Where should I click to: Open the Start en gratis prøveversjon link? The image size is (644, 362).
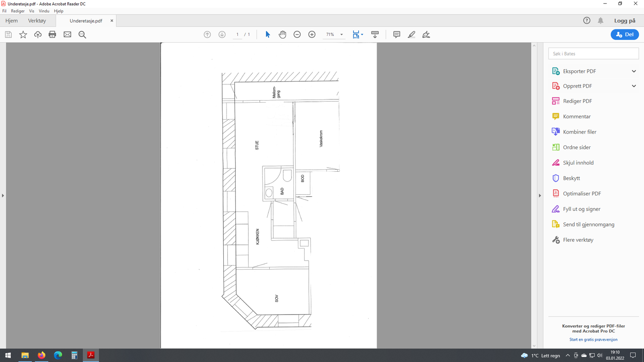click(593, 339)
